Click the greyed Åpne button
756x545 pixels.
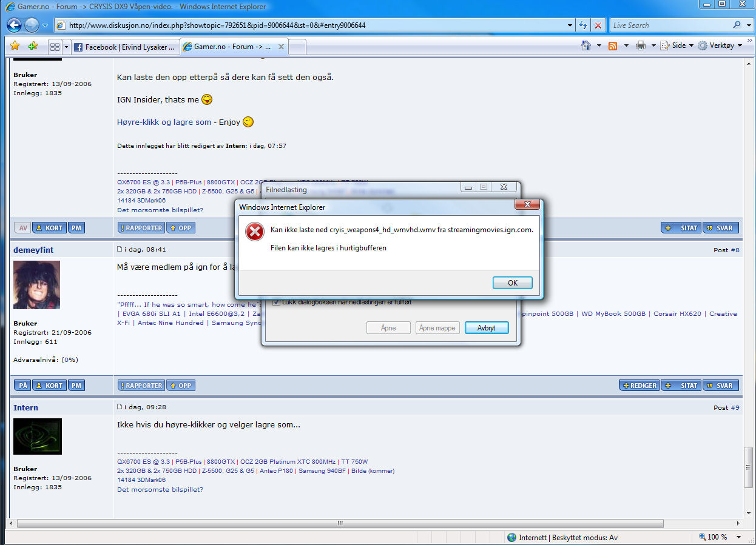[x=388, y=328]
